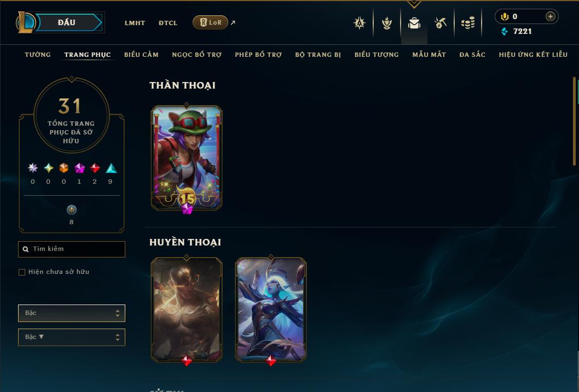Viewport: 579px width, 392px height.
Task: Enable the 'Hiện chưa sở hữu' checkbox
Action: point(22,272)
